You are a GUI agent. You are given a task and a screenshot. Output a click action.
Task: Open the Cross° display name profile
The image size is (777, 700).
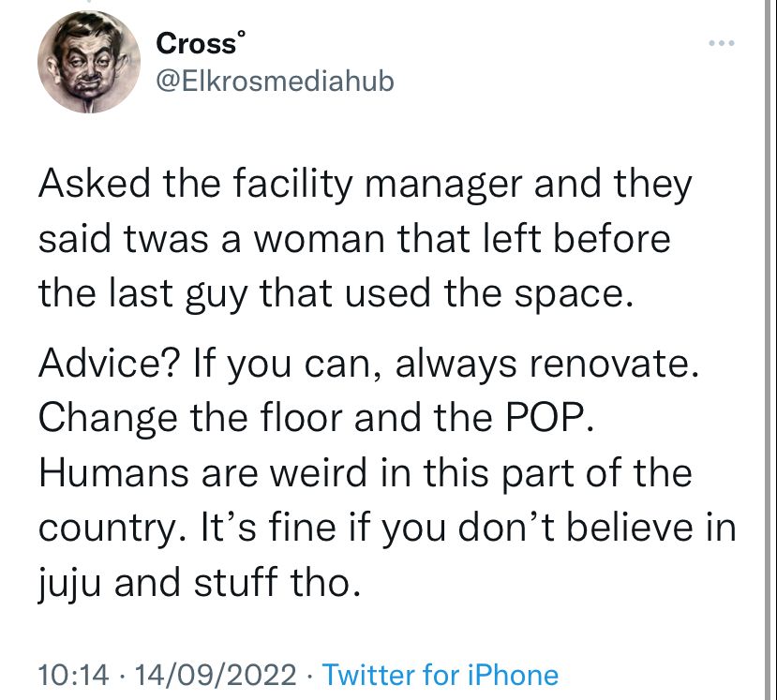pyautogui.click(x=201, y=42)
